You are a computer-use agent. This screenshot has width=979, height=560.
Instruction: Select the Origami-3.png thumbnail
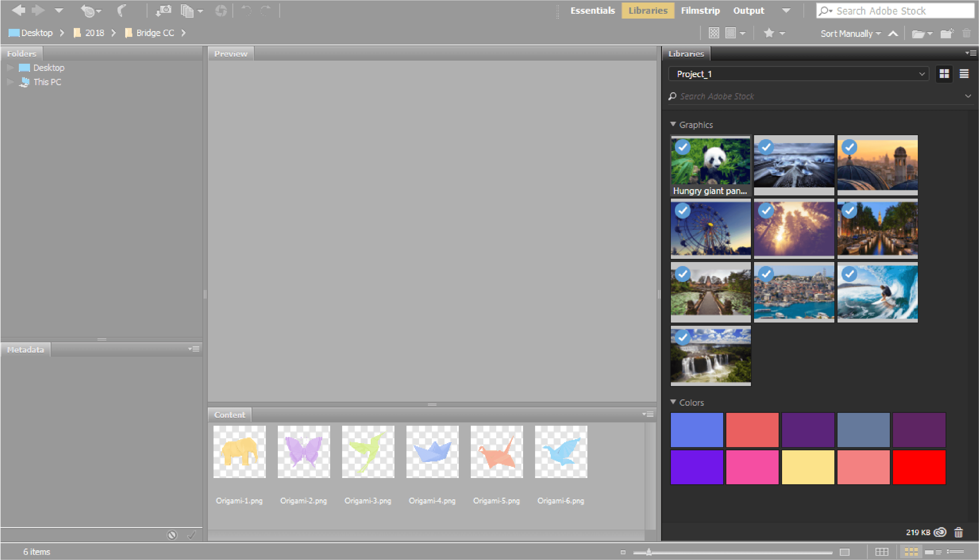click(x=368, y=452)
